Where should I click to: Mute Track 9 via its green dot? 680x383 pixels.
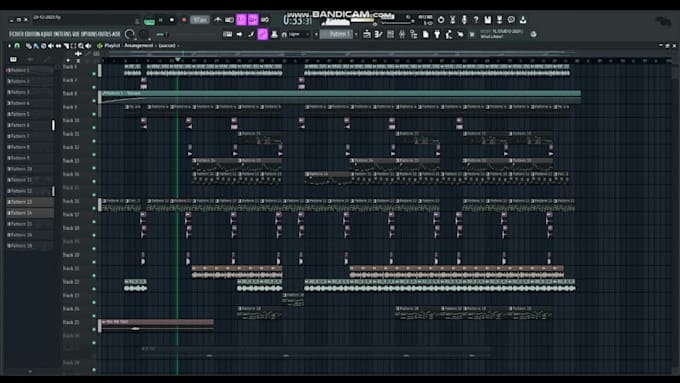click(x=94, y=114)
